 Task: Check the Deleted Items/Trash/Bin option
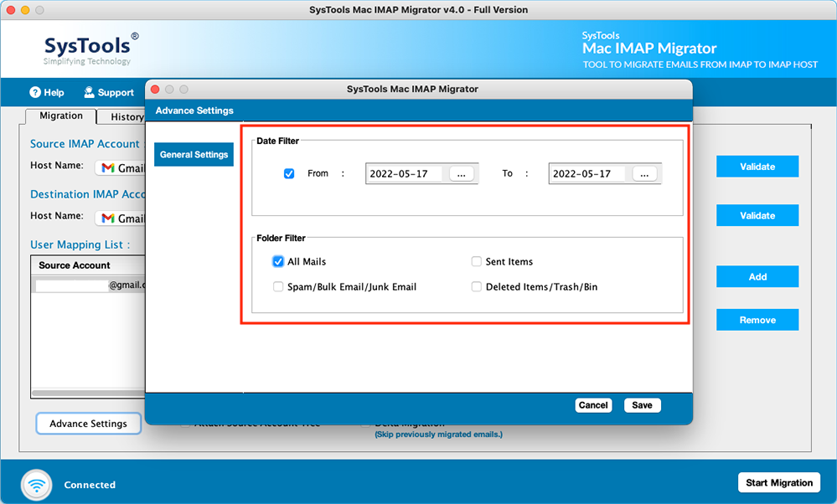(476, 286)
